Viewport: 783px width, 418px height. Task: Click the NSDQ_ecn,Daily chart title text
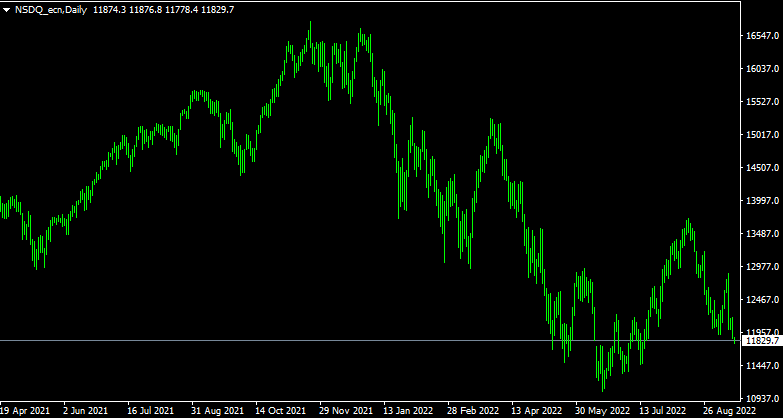tap(51, 9)
